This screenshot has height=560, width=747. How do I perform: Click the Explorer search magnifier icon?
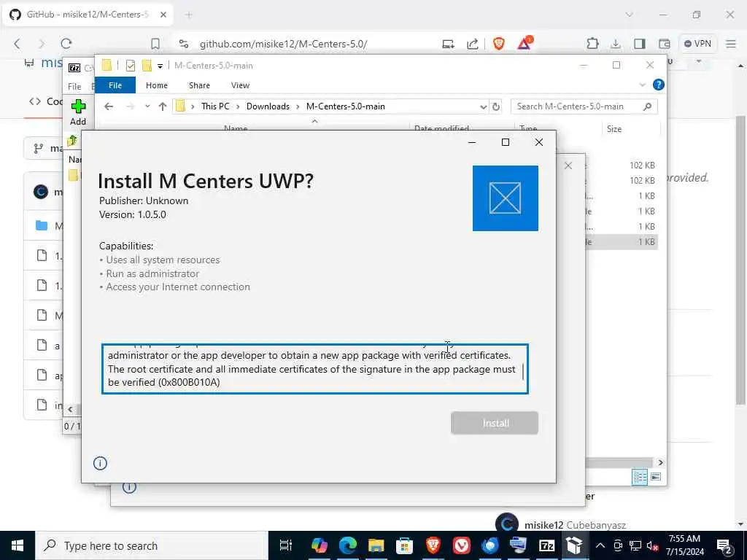[647, 106]
